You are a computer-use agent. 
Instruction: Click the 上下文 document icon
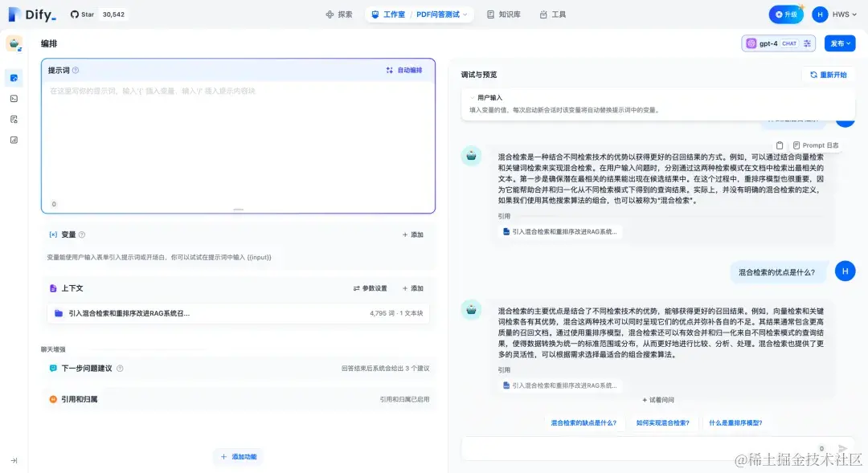tap(53, 288)
